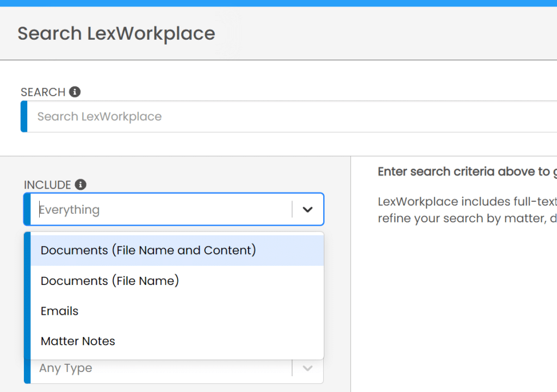Click the chevron on the INCLUDE dropdown

tap(308, 209)
